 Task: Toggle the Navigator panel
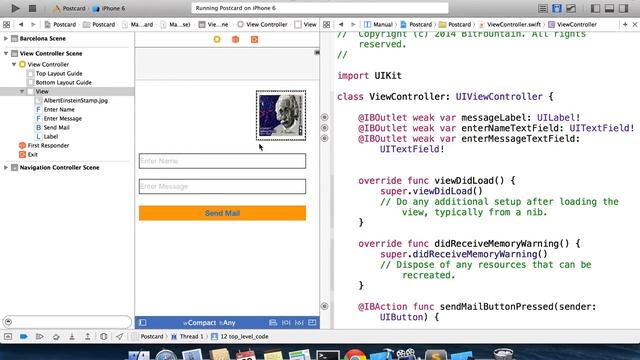[596, 8]
